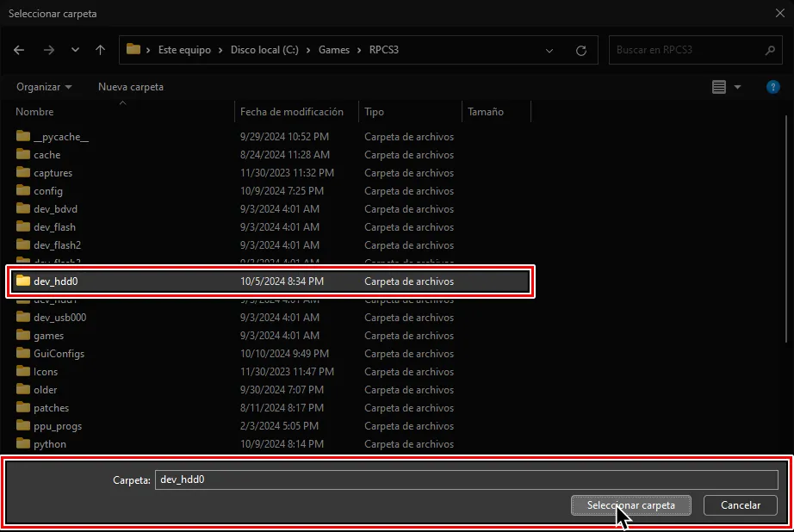
Task: Click the Carpeta name input field
Action: pyautogui.click(x=466, y=479)
